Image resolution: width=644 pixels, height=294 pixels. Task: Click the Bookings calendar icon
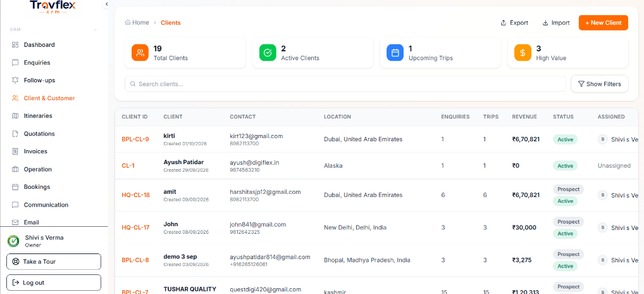coord(15,187)
